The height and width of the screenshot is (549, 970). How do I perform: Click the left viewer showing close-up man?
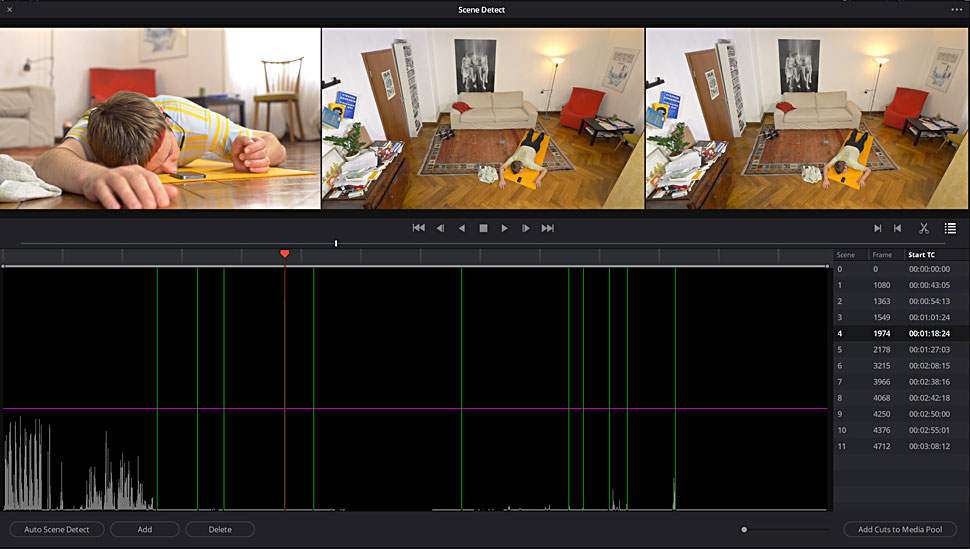(160, 118)
